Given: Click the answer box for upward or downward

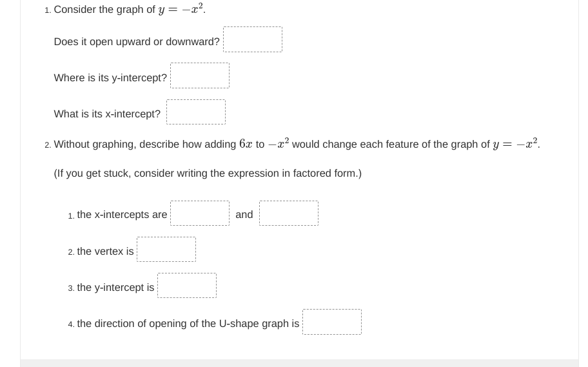Looking at the screenshot, I should 252,39.
